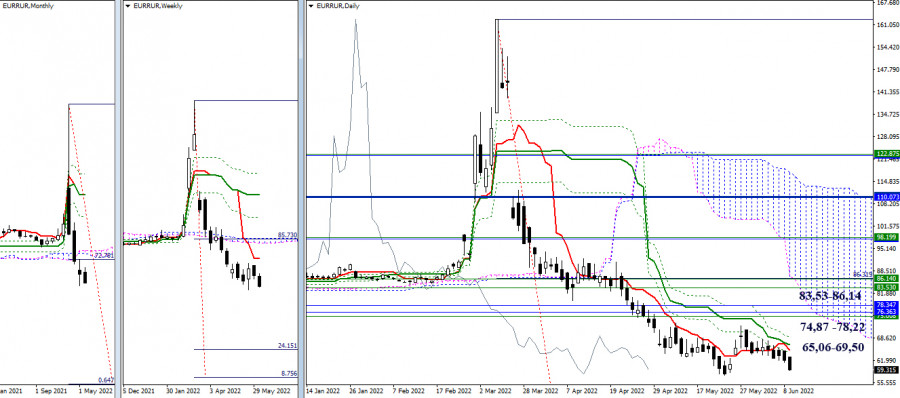Click the 86.319 label above the 86.140 line
This screenshot has width=900, height=398.
[863, 275]
